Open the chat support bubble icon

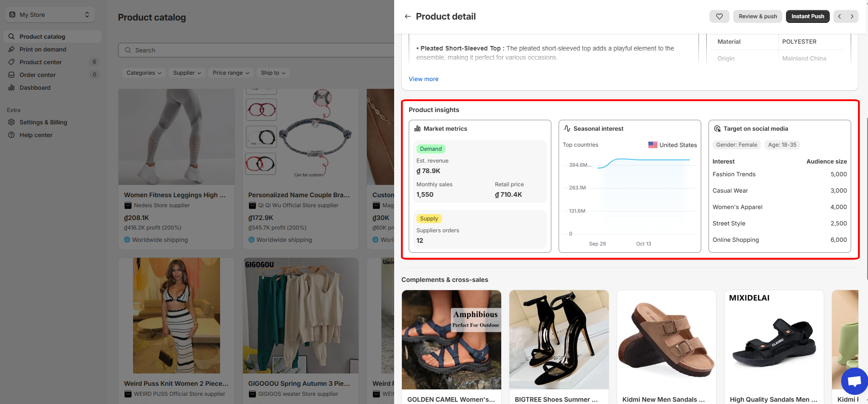tap(854, 381)
